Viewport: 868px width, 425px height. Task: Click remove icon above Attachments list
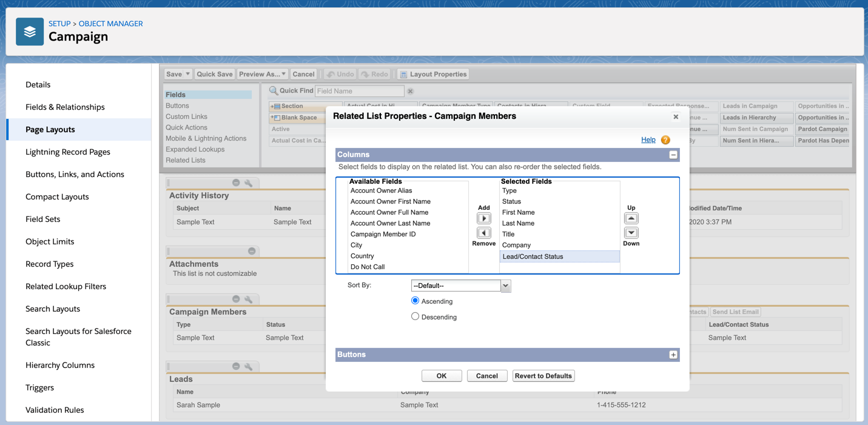pos(252,251)
